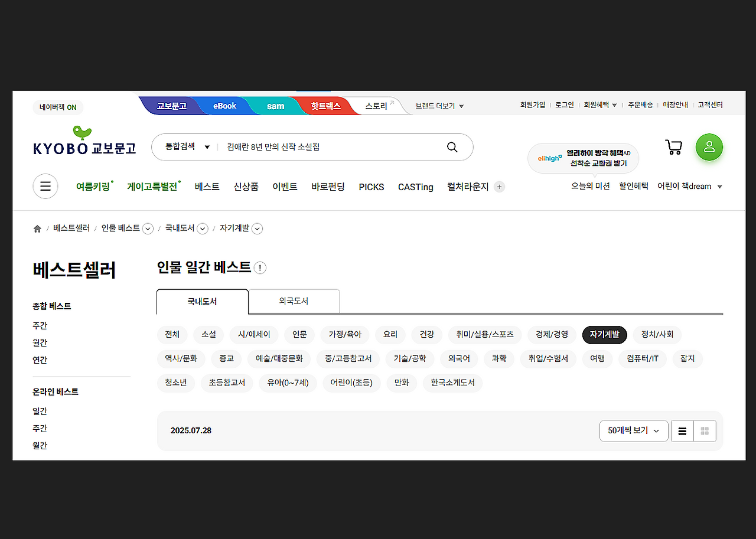Click the 주문배송 link
This screenshot has height=539, width=756.
coord(640,105)
